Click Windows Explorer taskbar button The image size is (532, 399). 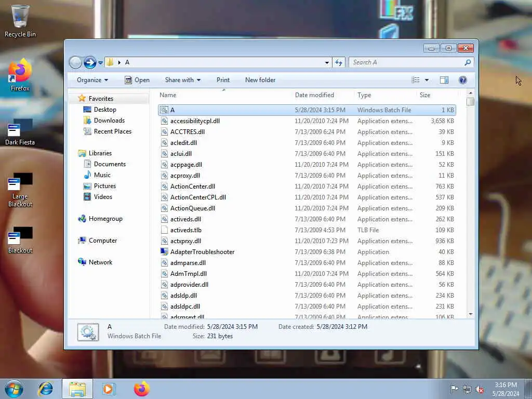pos(77,389)
